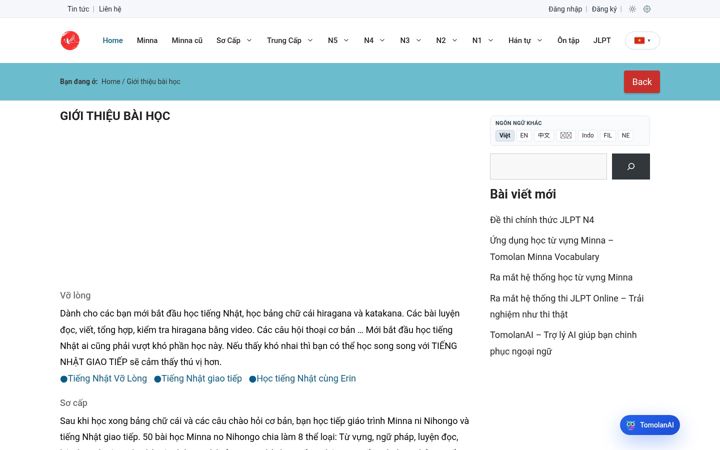
Task: Open article Ra mắt hệ thống học từ vựng Minna
Action: pyautogui.click(x=561, y=277)
